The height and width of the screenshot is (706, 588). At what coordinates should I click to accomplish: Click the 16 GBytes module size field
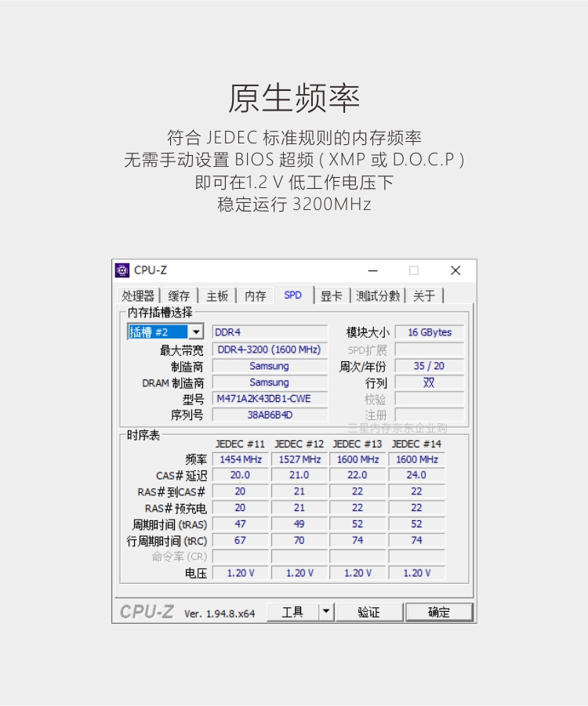pyautogui.click(x=429, y=332)
